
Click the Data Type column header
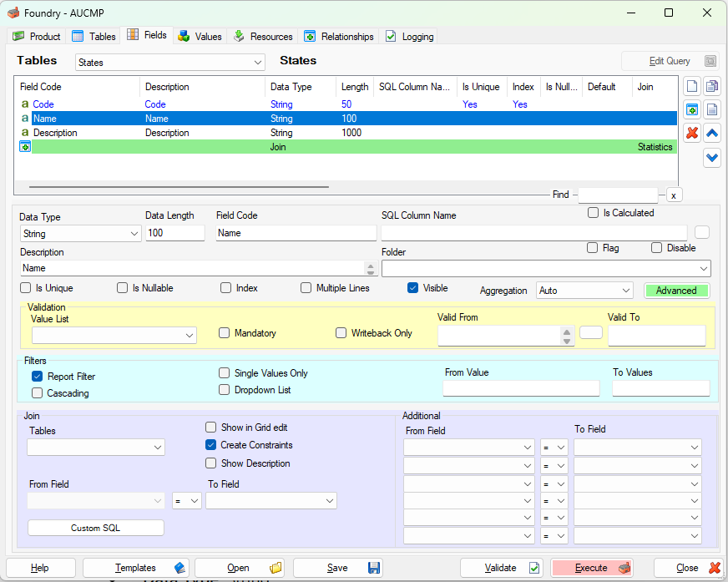(301, 87)
